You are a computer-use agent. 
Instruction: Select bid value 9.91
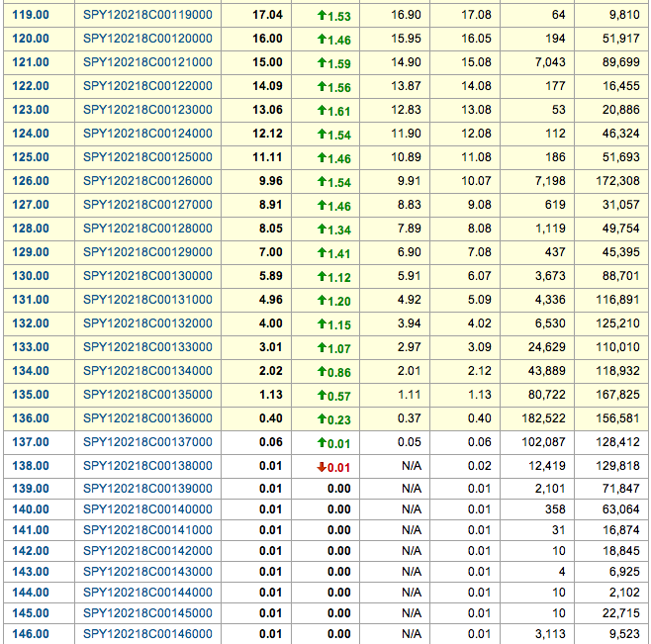[x=410, y=181]
